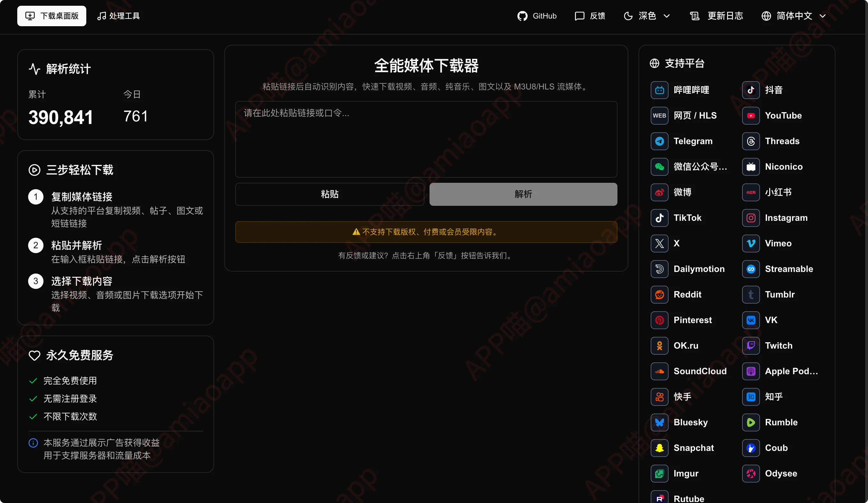Click the OK.ru platform icon

coord(659,345)
